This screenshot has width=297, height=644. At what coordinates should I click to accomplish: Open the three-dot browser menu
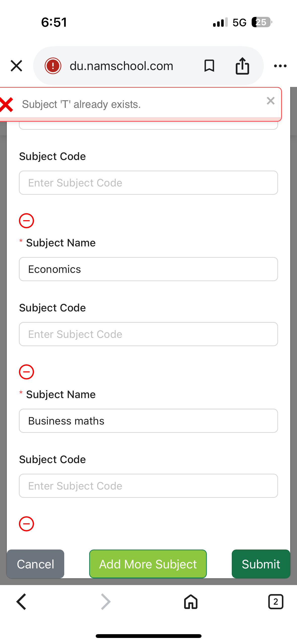coord(280,66)
